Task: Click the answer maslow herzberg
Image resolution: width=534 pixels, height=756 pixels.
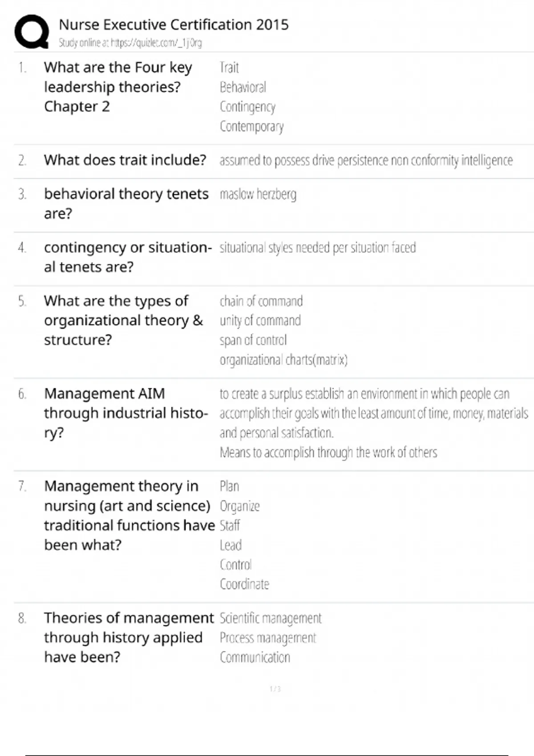Action: click(258, 194)
